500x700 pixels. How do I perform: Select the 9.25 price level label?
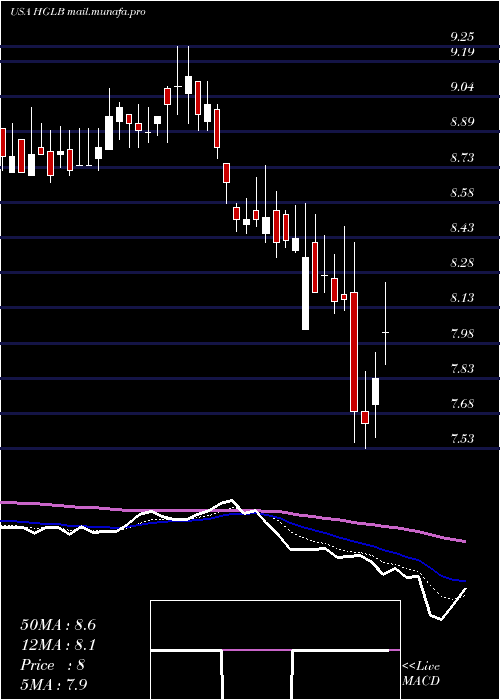tap(462, 37)
